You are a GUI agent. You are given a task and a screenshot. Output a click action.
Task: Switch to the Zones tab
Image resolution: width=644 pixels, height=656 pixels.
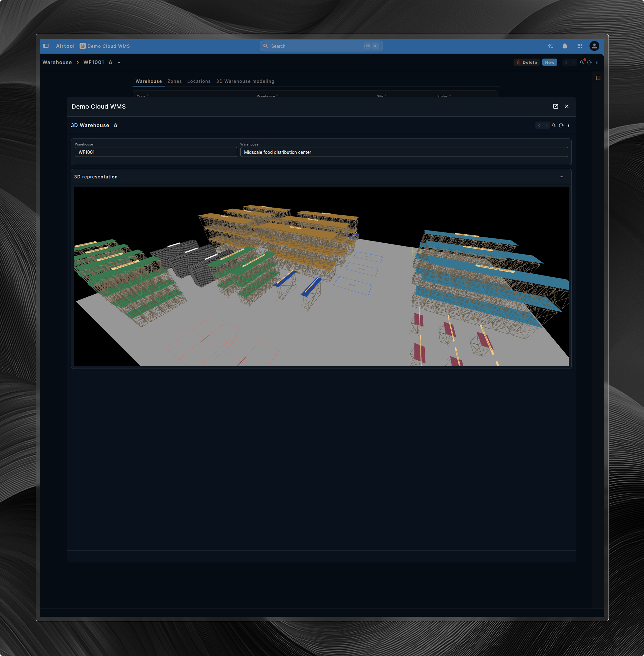[175, 82]
